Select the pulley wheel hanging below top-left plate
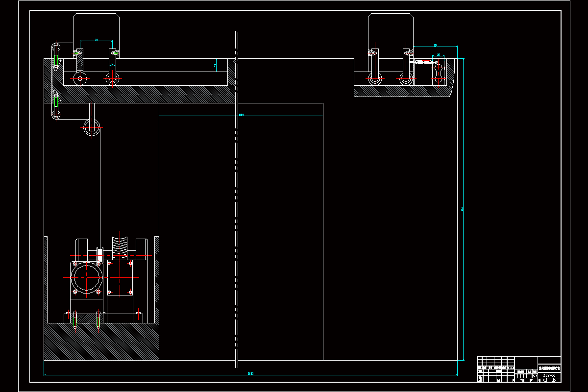Viewport: 588px width, 392px height. coord(92,127)
